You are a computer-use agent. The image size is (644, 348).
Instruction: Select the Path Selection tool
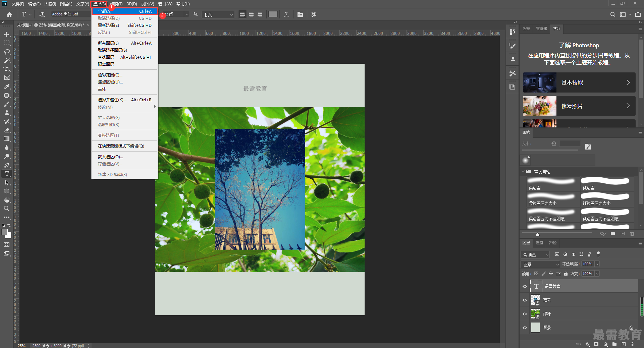click(7, 182)
